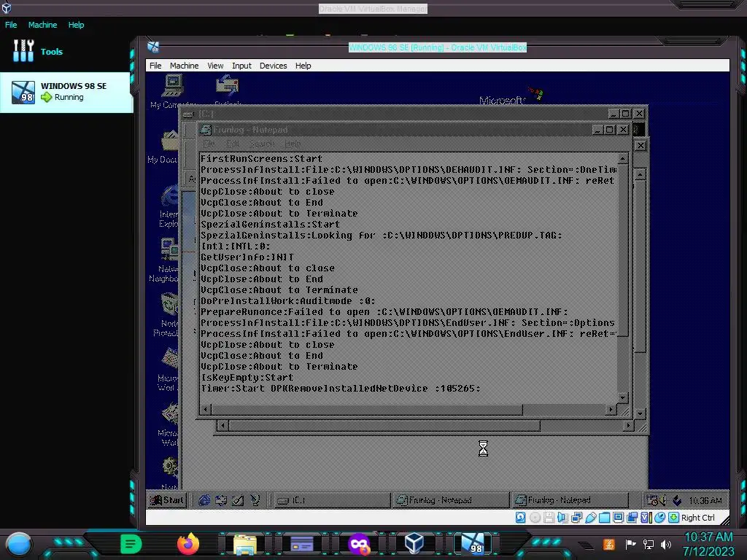Open the VM window View menu
Viewport: 747px width, 560px height.
click(x=215, y=66)
